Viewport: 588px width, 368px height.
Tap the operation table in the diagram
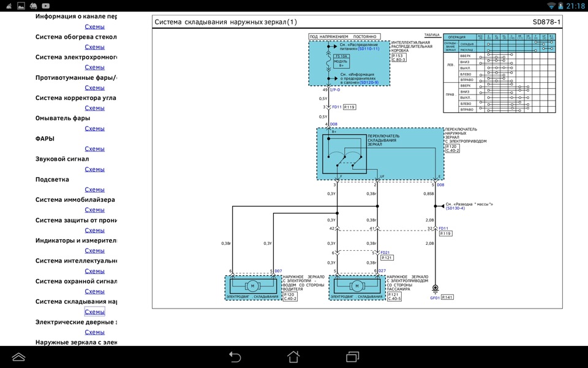pyautogui.click(x=499, y=73)
